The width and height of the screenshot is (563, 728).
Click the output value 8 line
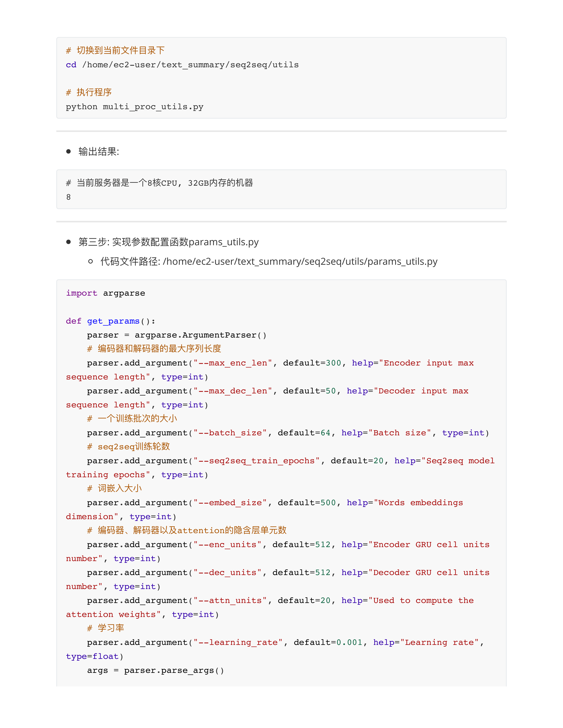pos(68,197)
